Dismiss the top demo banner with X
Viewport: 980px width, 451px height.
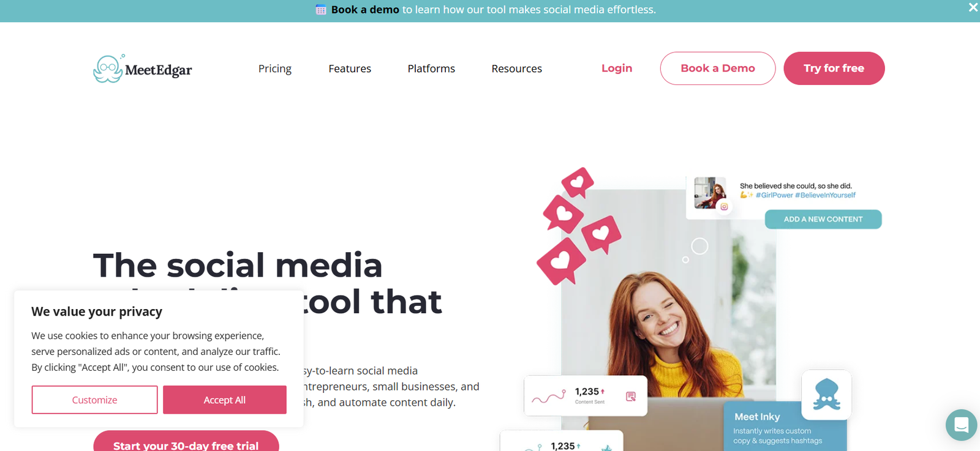973,7
